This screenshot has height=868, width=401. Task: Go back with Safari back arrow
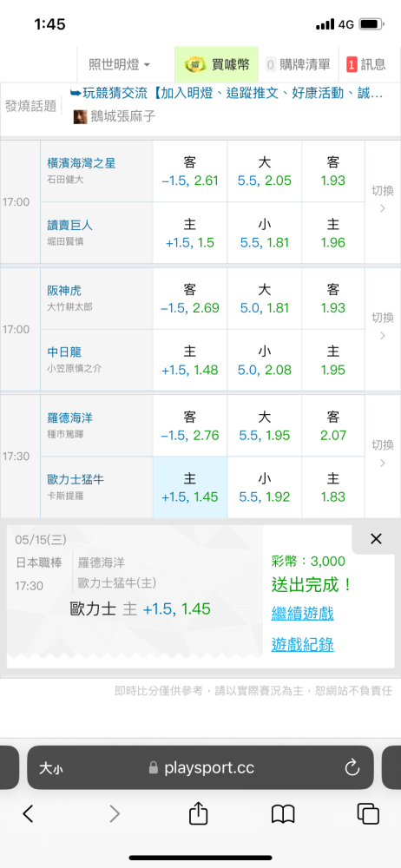point(29,813)
